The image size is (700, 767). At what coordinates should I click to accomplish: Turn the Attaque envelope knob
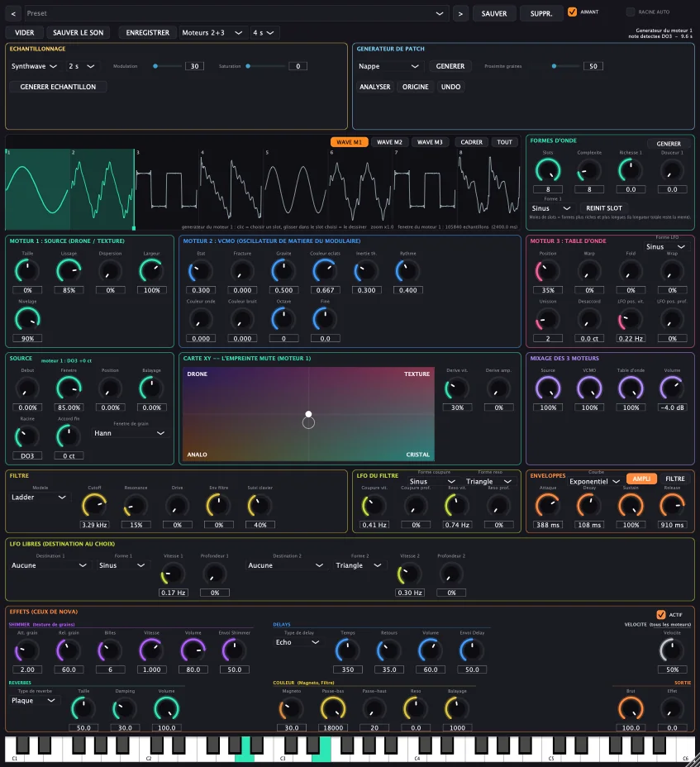pyautogui.click(x=548, y=506)
